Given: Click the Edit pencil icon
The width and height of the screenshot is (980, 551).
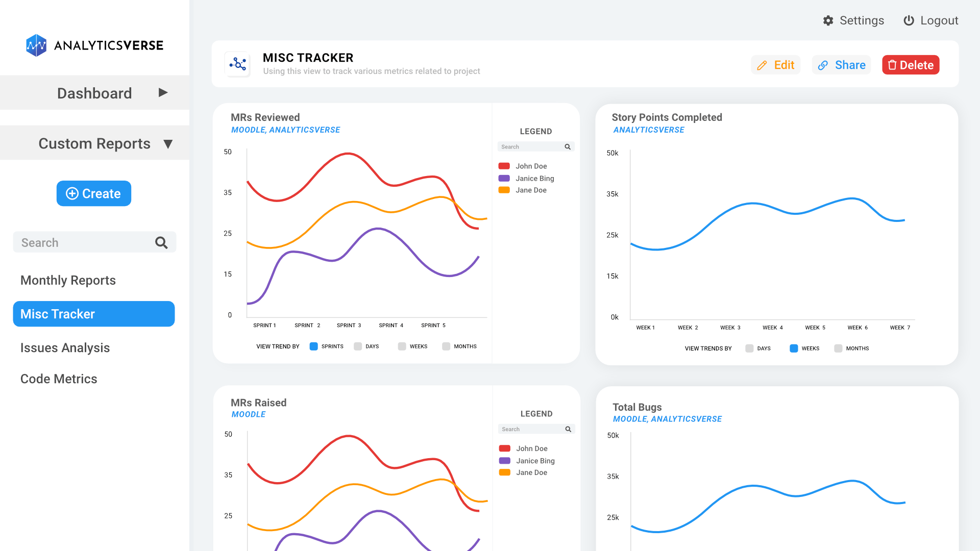Looking at the screenshot, I should coord(763,65).
